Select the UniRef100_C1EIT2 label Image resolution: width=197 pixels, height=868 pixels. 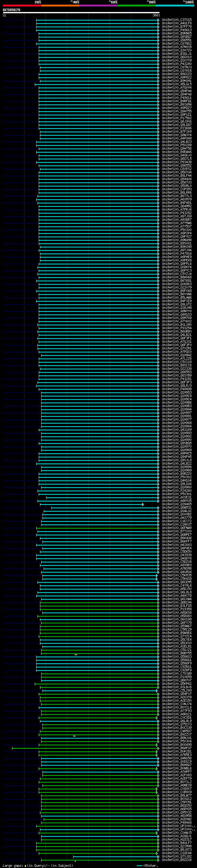click(x=177, y=521)
